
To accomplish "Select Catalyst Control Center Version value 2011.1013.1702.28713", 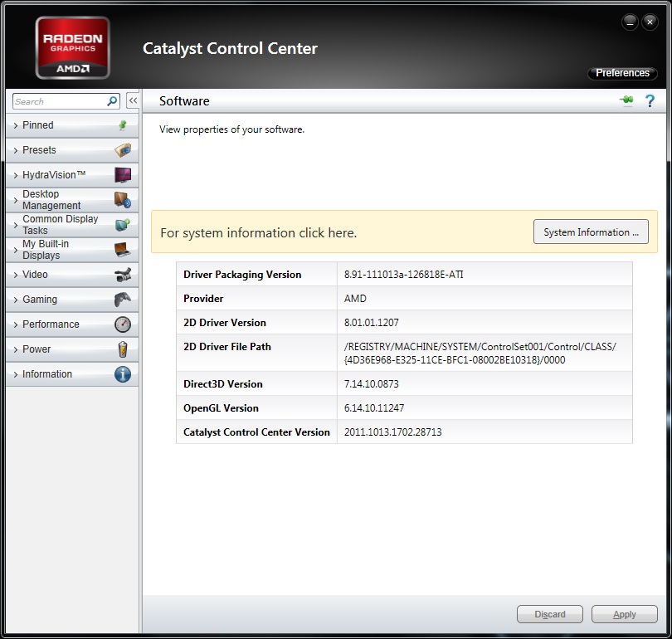I will click(392, 432).
